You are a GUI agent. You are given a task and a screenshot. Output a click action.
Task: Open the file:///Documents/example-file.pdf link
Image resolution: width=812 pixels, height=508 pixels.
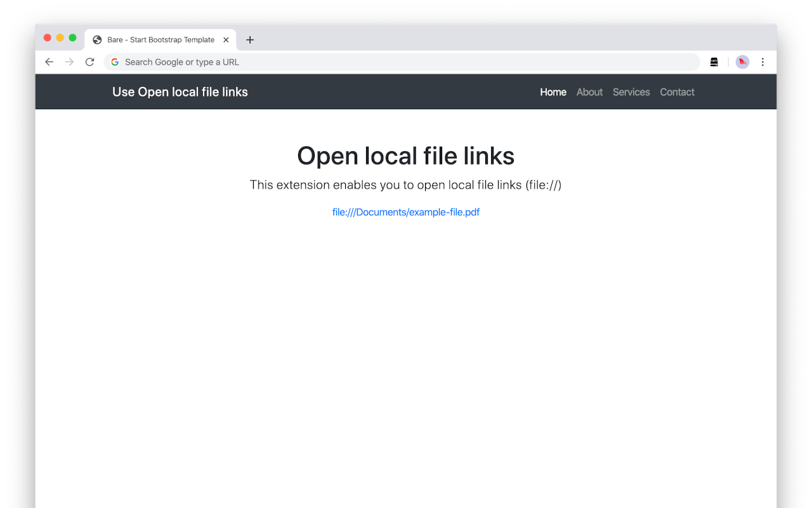tap(406, 212)
